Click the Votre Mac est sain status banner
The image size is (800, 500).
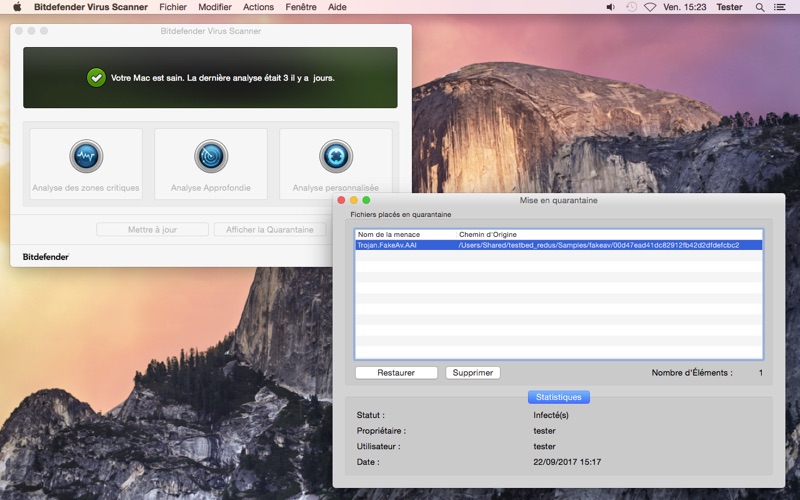click(x=210, y=78)
